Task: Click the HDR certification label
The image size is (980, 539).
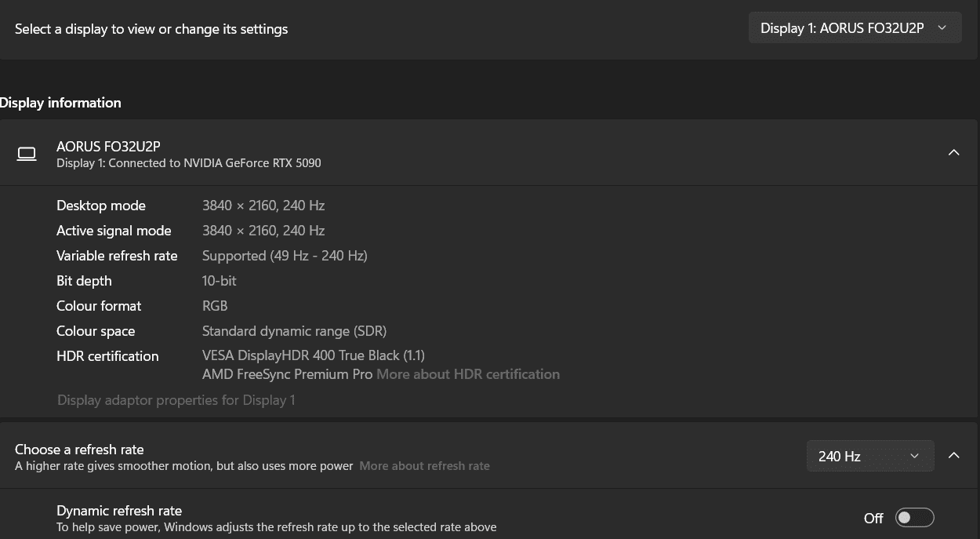Action: (x=107, y=356)
